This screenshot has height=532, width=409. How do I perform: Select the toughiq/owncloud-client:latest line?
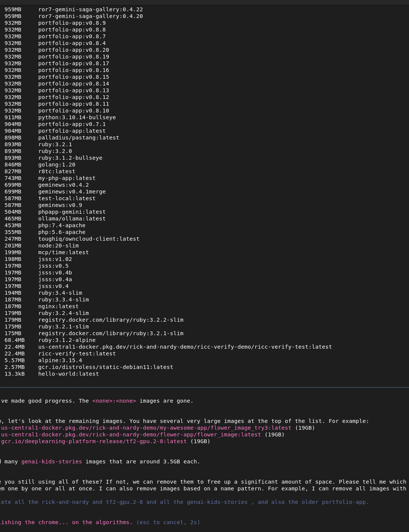point(89,239)
